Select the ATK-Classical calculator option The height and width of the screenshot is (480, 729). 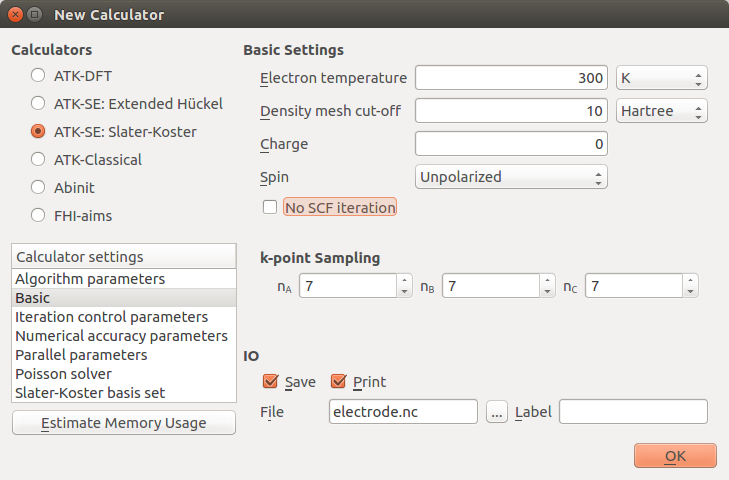pos(38,159)
